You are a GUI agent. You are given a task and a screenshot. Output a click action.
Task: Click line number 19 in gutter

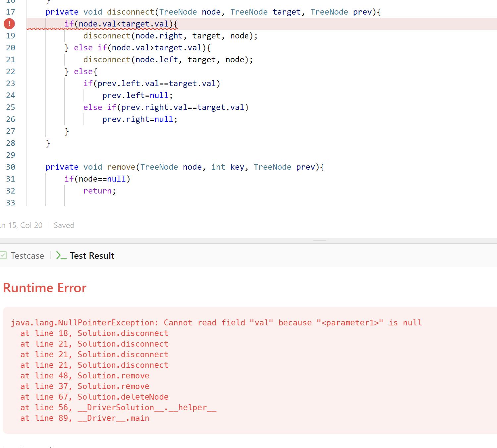[11, 36]
